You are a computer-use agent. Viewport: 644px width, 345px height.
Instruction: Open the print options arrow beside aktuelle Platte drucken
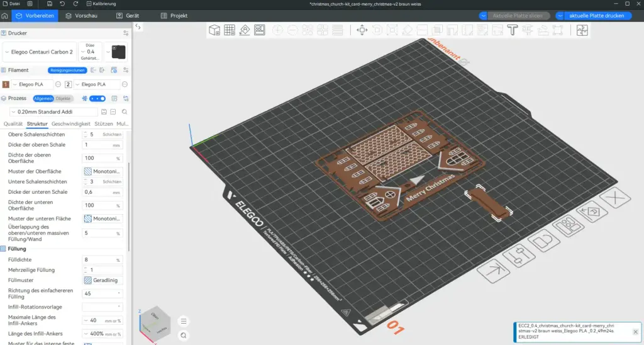pos(560,16)
